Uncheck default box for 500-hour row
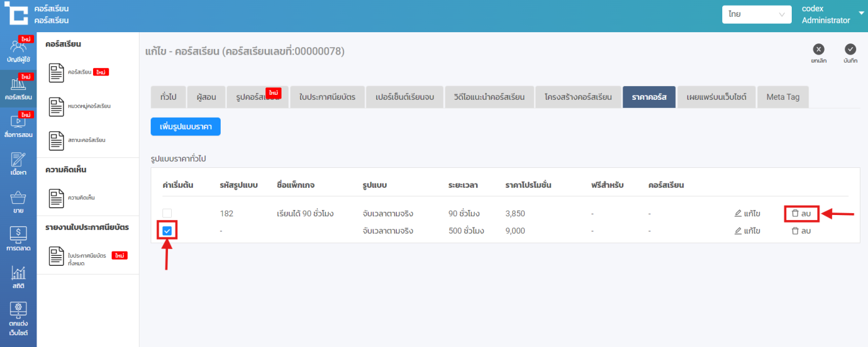 (167, 231)
